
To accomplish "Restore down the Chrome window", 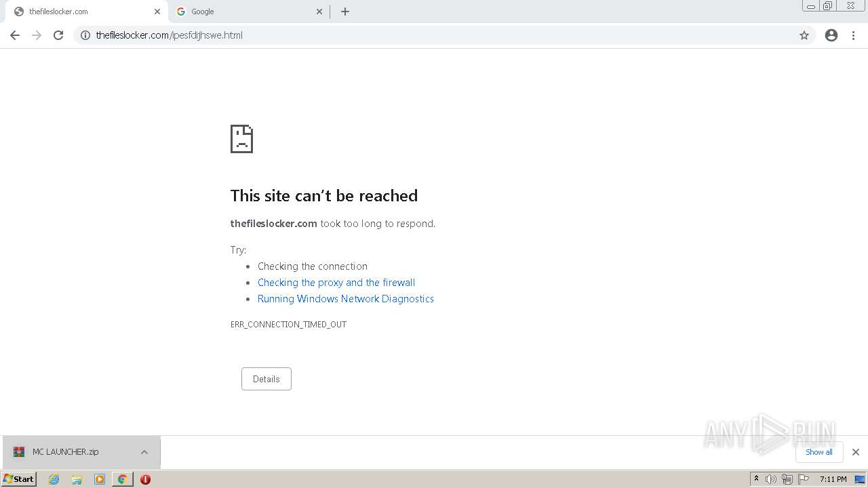I will coord(828,6).
